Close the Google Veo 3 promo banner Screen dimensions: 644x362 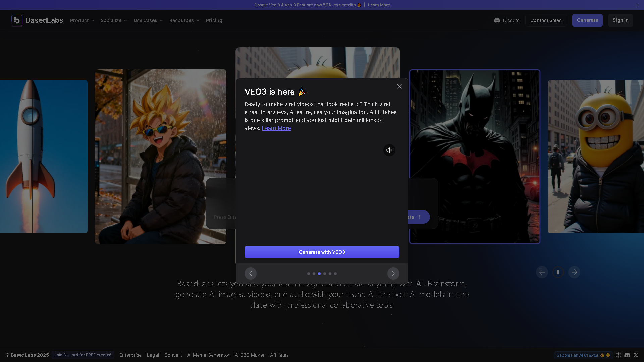click(637, 5)
